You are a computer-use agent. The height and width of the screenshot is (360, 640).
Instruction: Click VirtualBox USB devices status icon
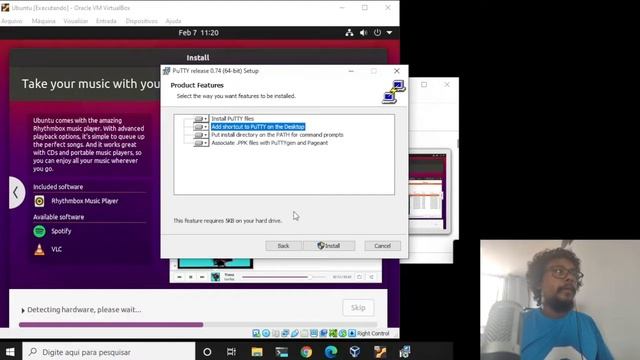click(295, 333)
